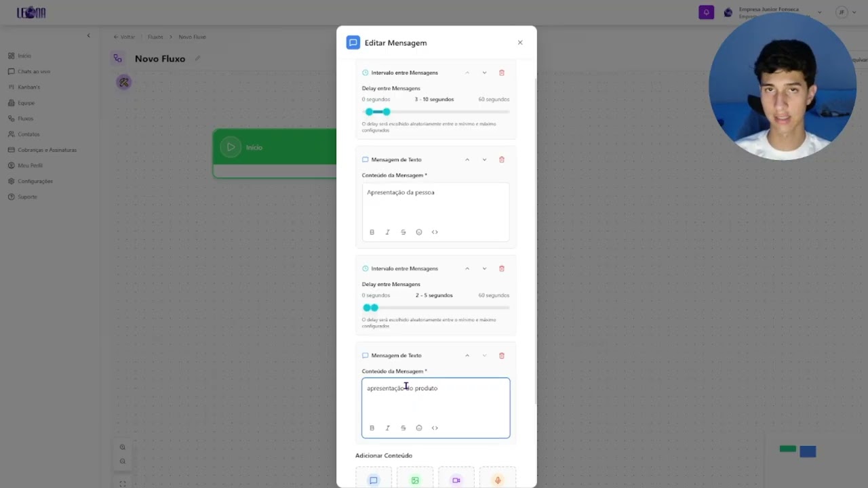Click maximum handle of 3 - 10 segundos slider

(387, 112)
